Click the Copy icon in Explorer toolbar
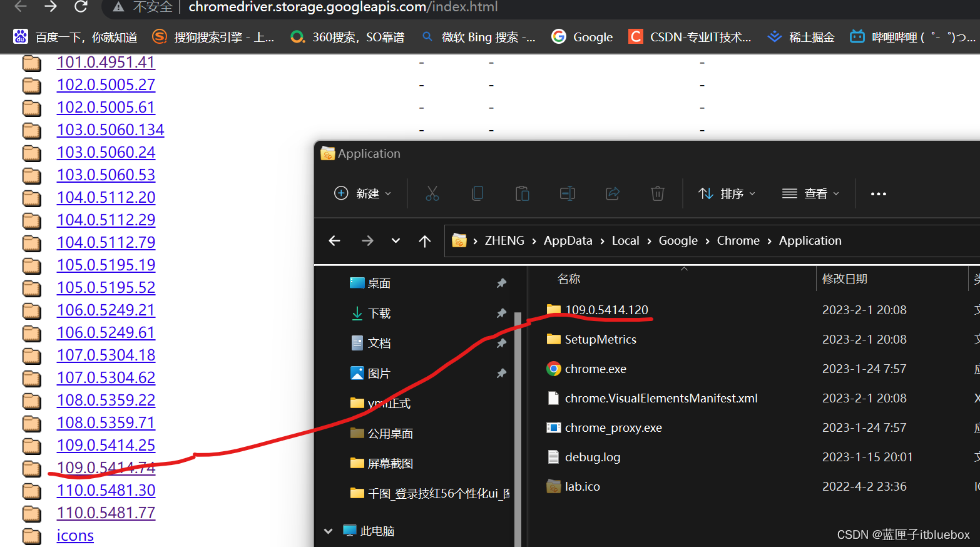Viewport: 980px width, 547px height. (477, 193)
